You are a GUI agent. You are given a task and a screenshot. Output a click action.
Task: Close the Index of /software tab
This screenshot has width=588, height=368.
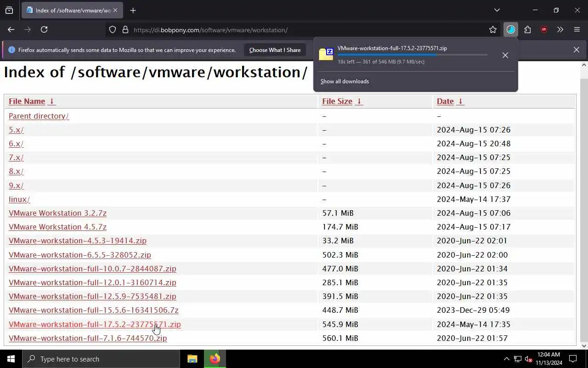coord(115,10)
